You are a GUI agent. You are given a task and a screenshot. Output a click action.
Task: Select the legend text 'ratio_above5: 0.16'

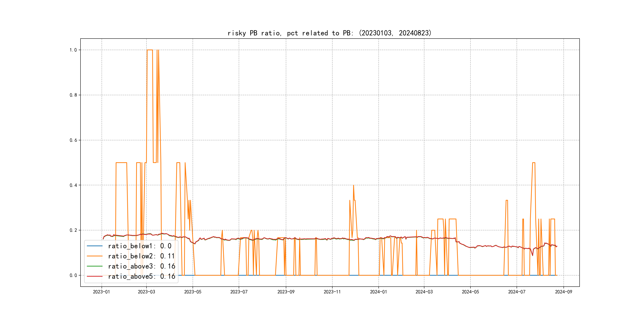click(142, 276)
